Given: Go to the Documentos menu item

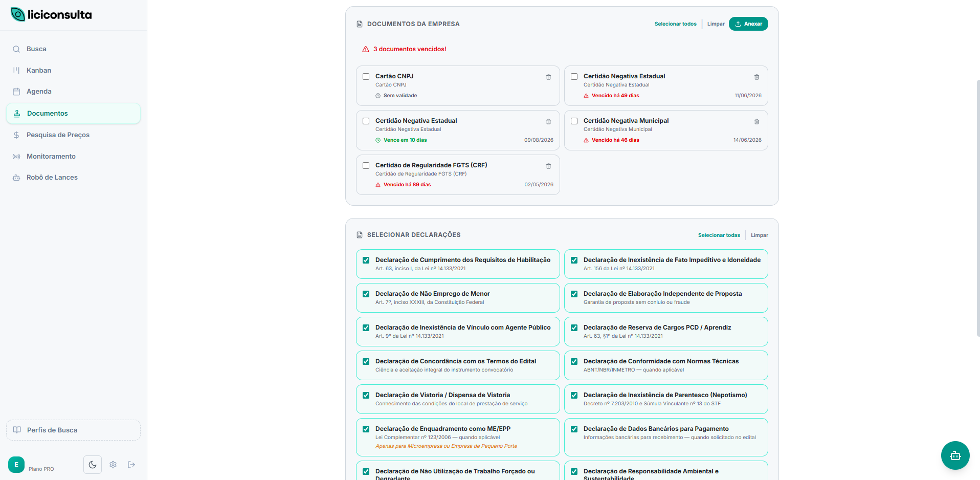Looking at the screenshot, I should click(x=73, y=114).
